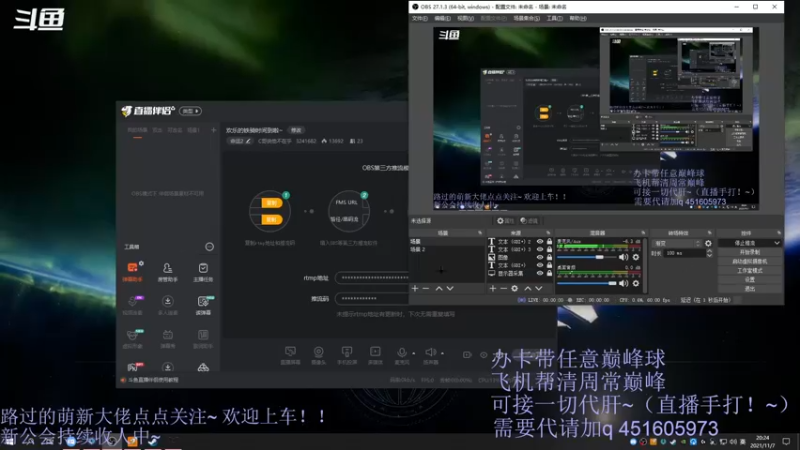This screenshot has width=800, height=450.
Task: Move the scene up in OBS scenes list
Action: click(x=439, y=288)
